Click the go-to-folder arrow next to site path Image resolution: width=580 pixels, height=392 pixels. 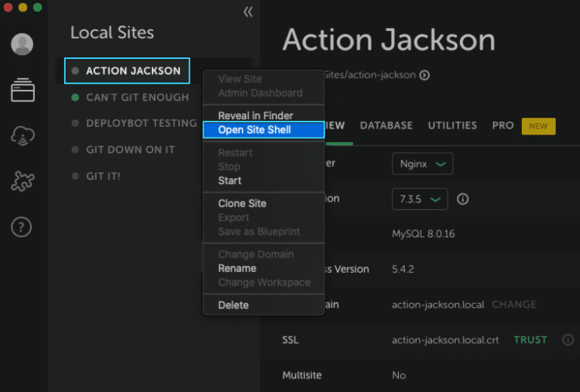point(424,75)
